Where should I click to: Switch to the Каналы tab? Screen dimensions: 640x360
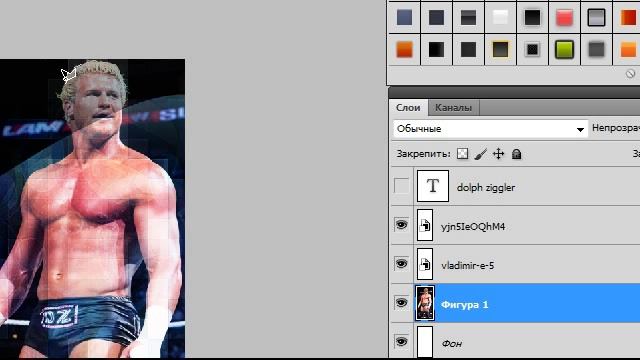(x=453, y=108)
